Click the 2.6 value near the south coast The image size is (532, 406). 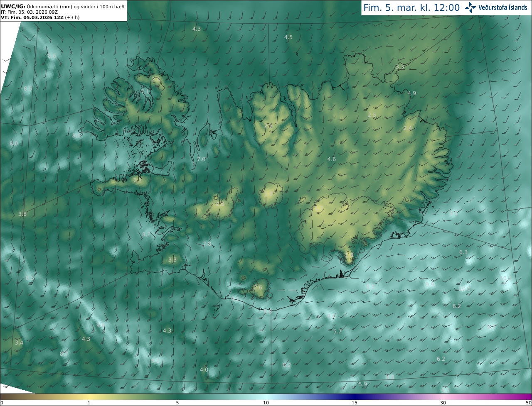[258, 288]
